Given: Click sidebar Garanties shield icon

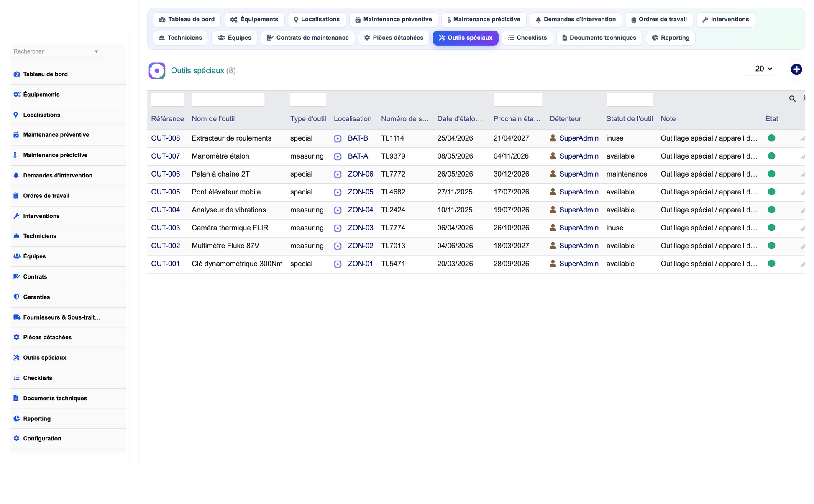Looking at the screenshot, I should 16,297.
